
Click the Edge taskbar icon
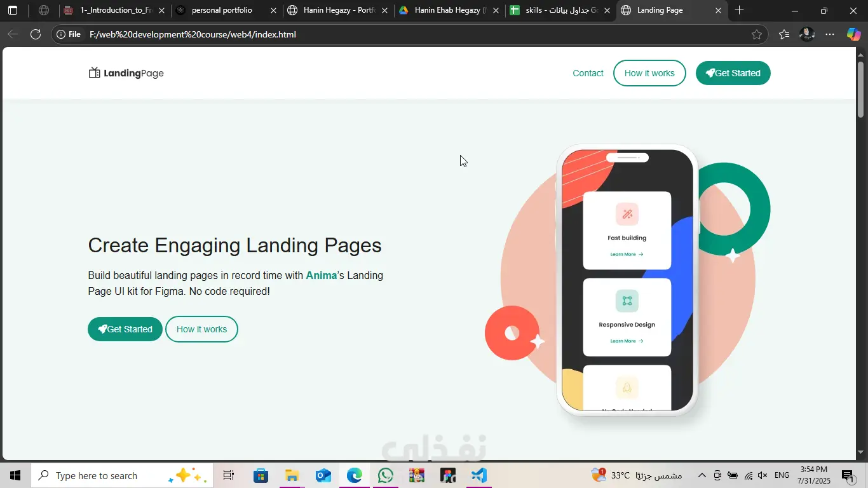pos(354,475)
